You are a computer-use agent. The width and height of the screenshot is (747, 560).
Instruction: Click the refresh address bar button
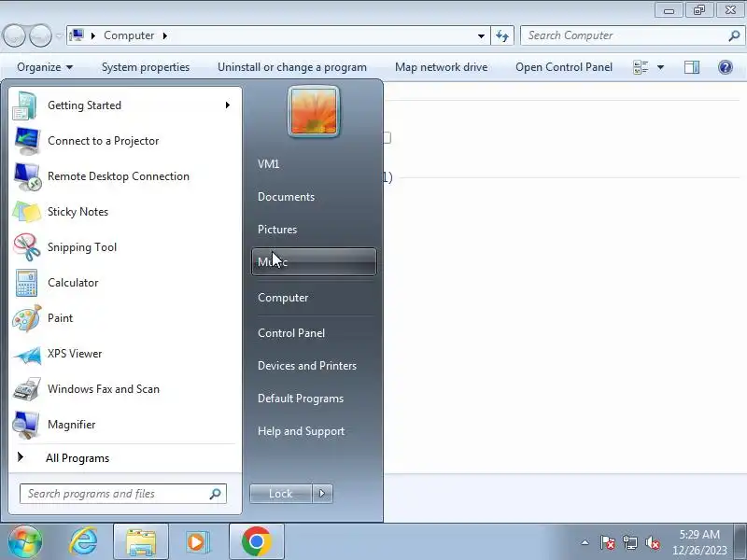click(x=502, y=35)
